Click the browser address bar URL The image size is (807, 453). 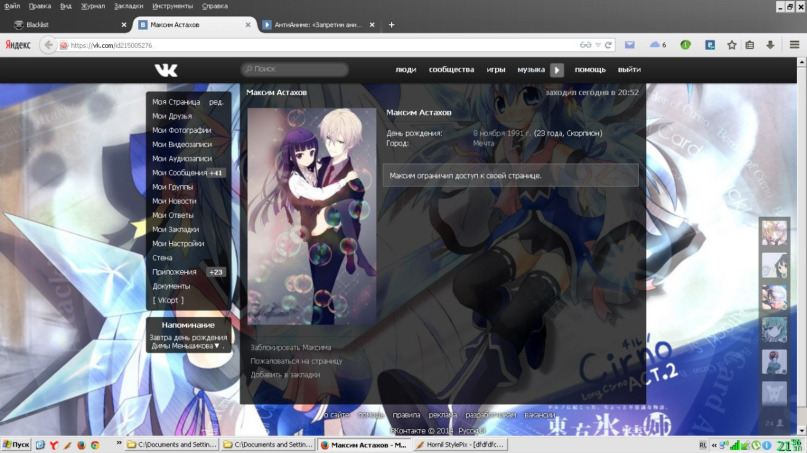point(319,45)
